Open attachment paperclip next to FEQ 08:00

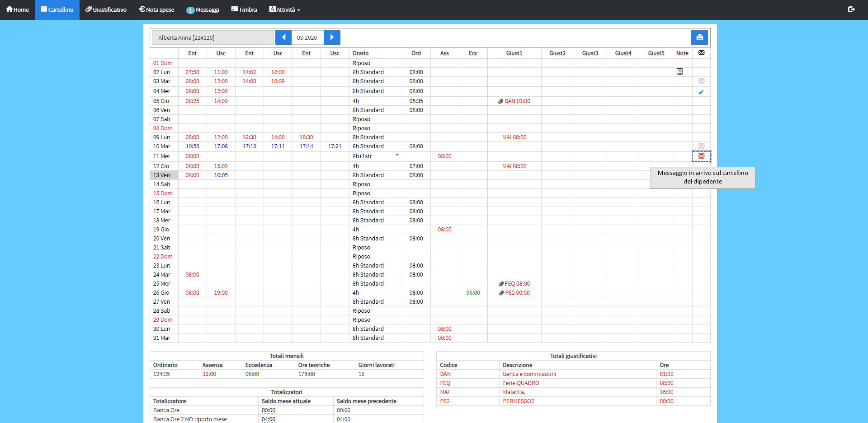tap(501, 284)
